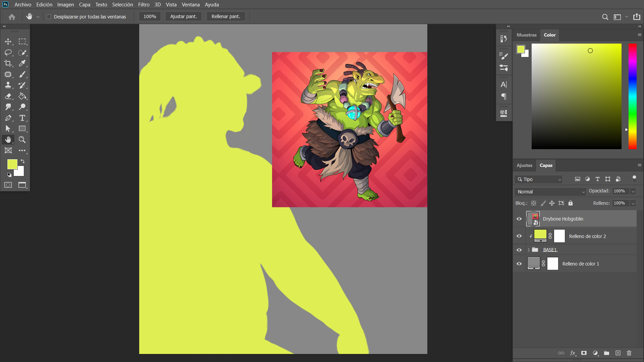Viewport: 644px width, 362px height.
Task: Hide the Drybone Hobgoblin layer
Action: click(x=519, y=219)
